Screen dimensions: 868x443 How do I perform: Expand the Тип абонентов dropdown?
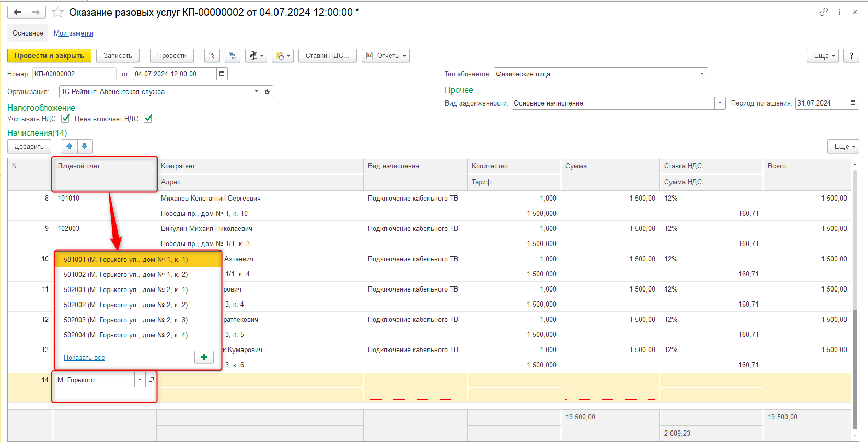click(702, 74)
